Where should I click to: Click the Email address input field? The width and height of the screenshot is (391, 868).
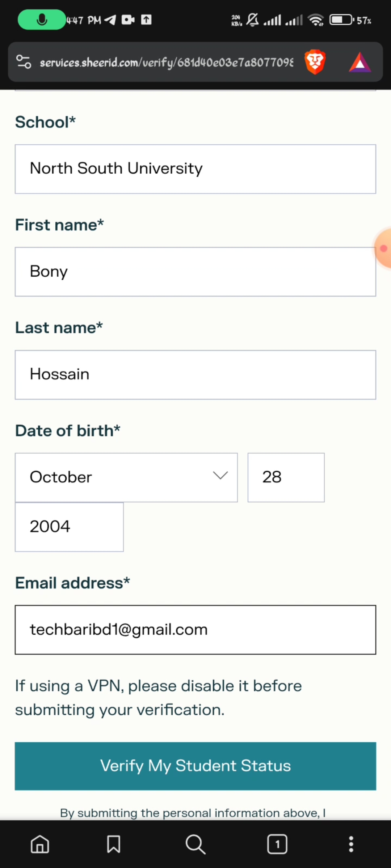pos(195,630)
